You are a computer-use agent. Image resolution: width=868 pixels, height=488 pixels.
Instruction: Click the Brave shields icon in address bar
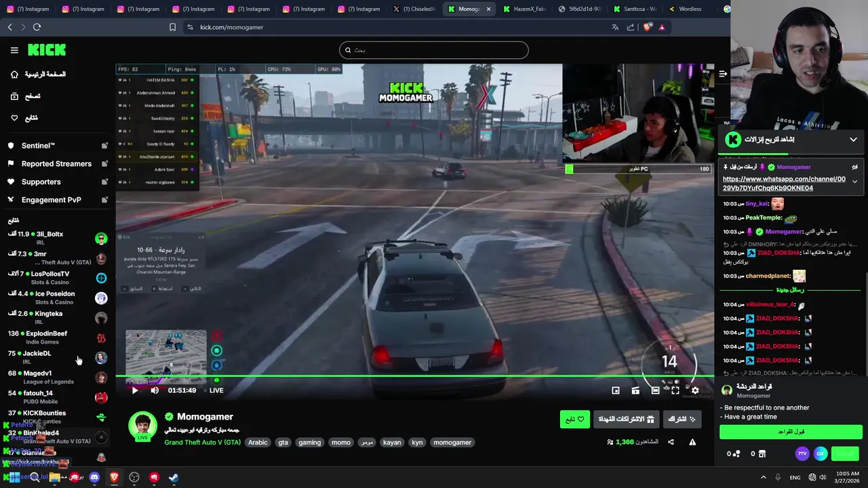[x=648, y=27]
